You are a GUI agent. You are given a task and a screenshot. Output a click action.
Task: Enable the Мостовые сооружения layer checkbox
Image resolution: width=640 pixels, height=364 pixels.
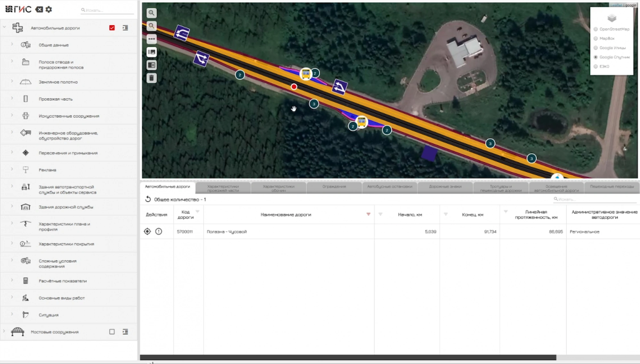point(112,332)
